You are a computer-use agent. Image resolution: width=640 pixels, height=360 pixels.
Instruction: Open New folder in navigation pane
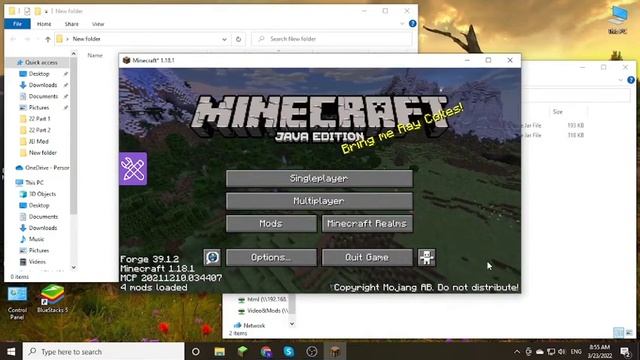pyautogui.click(x=42, y=153)
